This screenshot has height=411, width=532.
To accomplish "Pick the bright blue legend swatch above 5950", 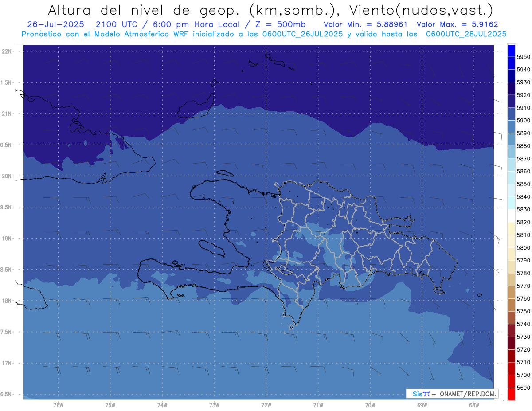I will tap(511, 50).
